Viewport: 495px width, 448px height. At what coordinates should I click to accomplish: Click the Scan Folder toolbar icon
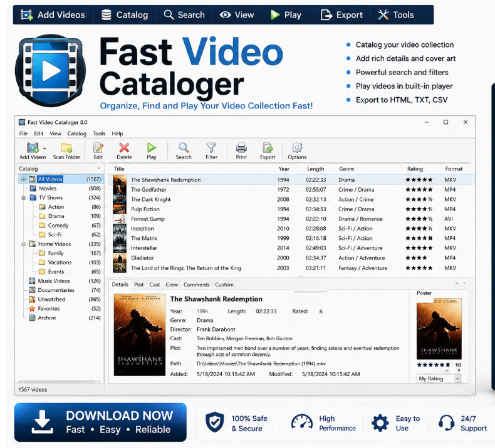click(66, 147)
